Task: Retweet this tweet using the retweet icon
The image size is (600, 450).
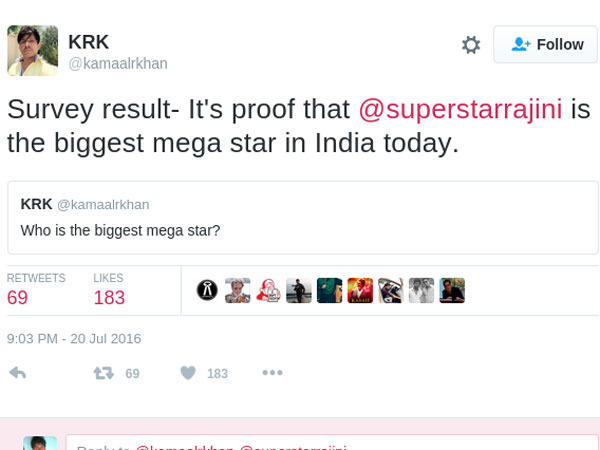Action: pyautogui.click(x=103, y=373)
